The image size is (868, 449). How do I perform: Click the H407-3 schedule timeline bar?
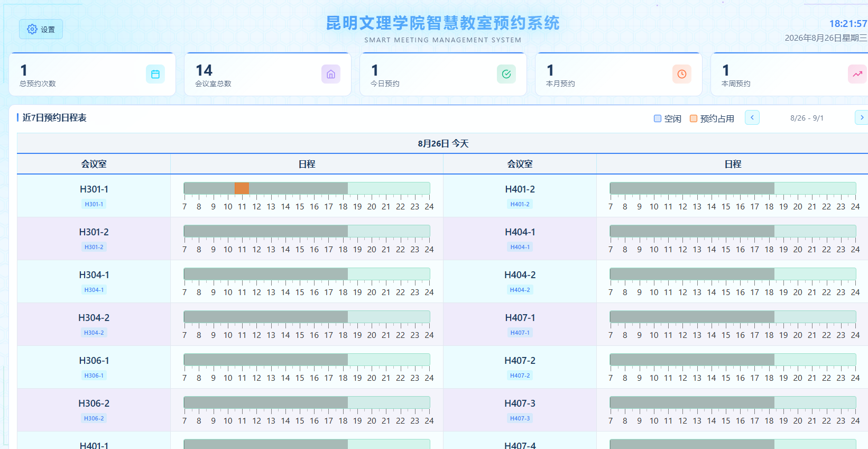733,402
